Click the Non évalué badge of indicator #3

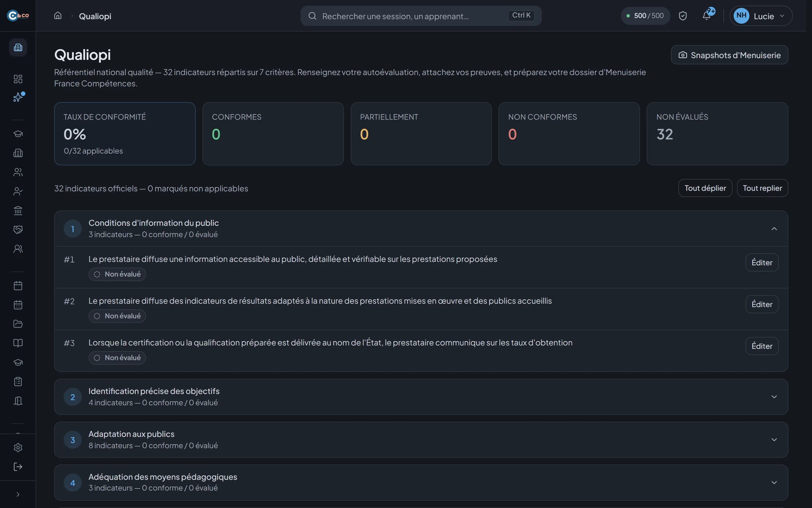pos(117,358)
